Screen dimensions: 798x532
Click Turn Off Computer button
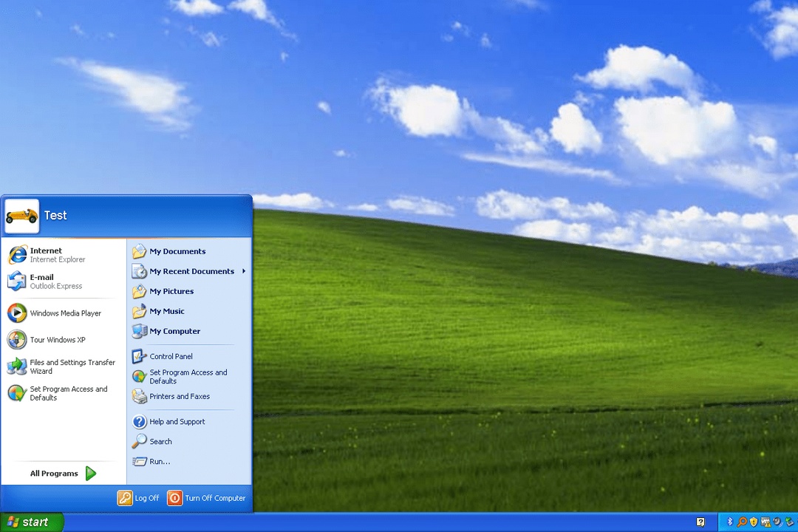click(x=206, y=498)
